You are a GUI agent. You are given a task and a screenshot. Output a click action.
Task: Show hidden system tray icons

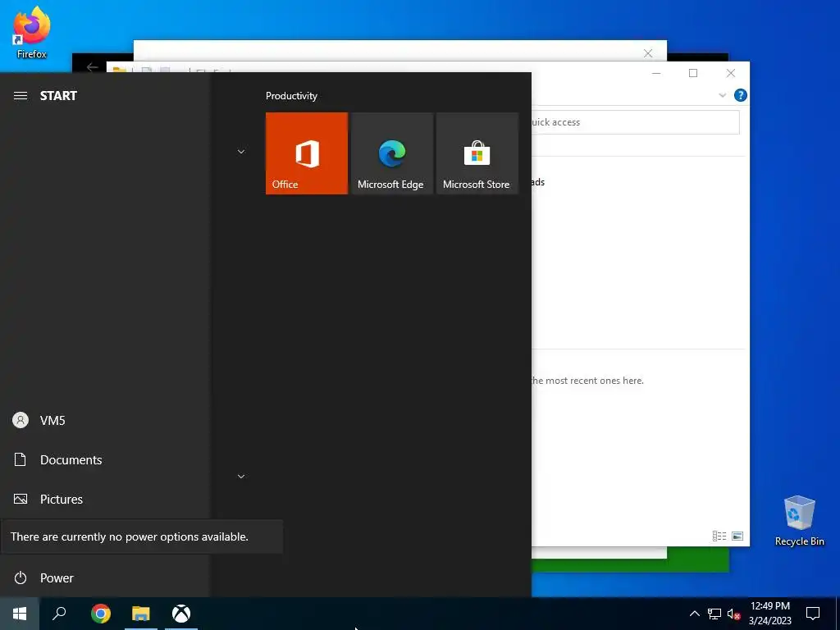(x=694, y=614)
